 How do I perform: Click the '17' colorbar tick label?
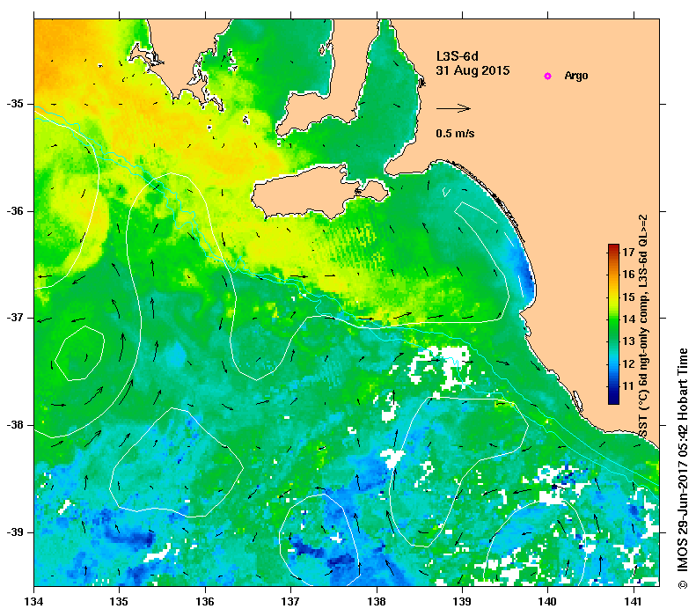pyautogui.click(x=628, y=252)
